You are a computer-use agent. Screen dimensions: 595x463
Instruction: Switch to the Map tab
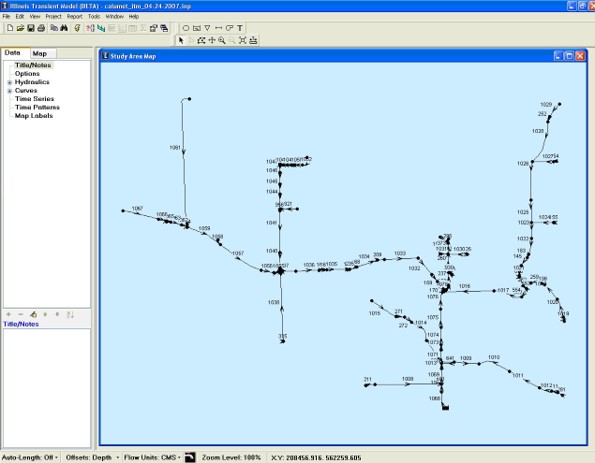click(x=39, y=54)
